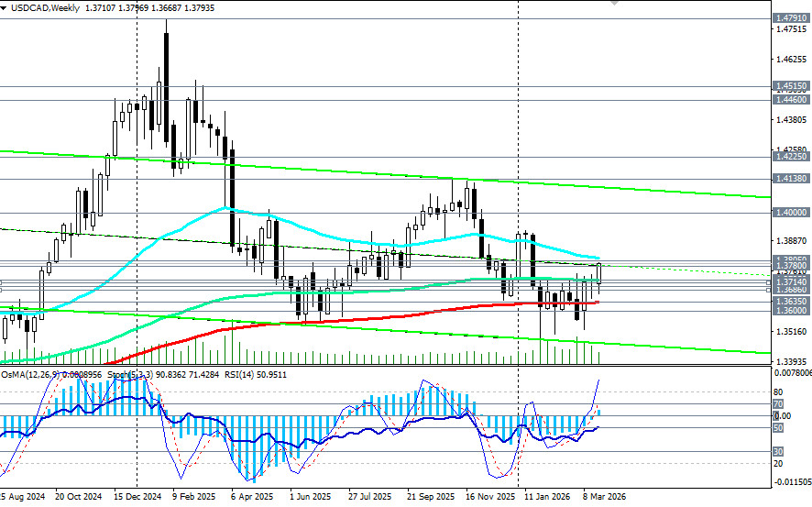This screenshot has width=812, height=507.
Task: Select the 1.41380 horizontal level label
Action: 791,179
